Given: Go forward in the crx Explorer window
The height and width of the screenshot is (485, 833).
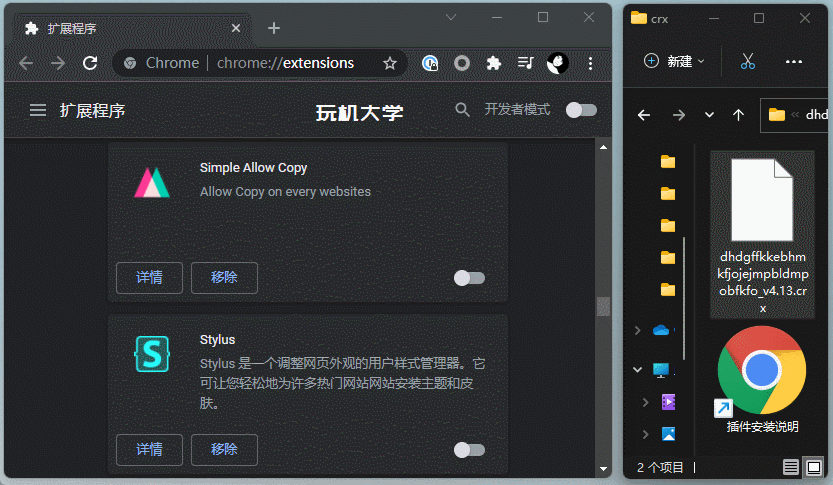Looking at the screenshot, I should (x=678, y=115).
